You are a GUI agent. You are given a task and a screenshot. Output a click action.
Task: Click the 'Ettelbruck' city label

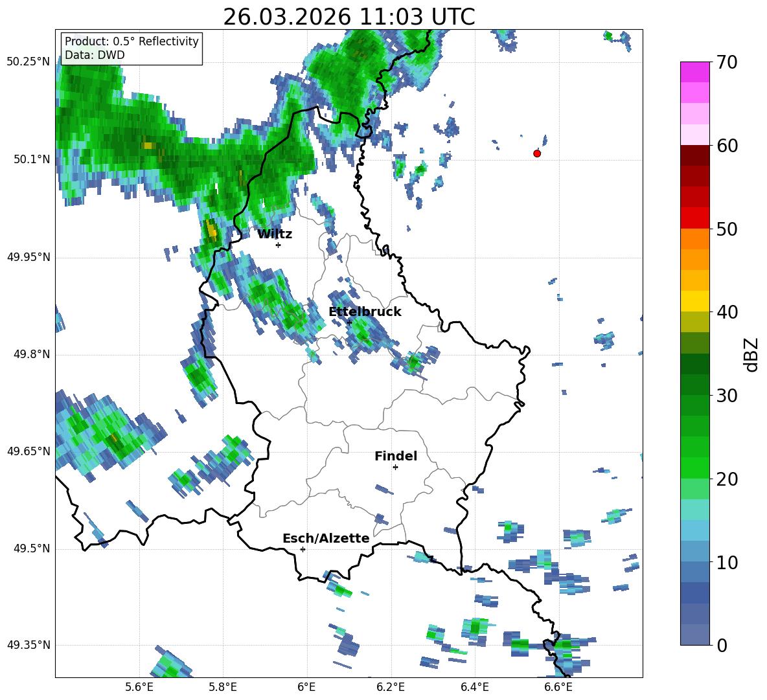[x=365, y=312]
